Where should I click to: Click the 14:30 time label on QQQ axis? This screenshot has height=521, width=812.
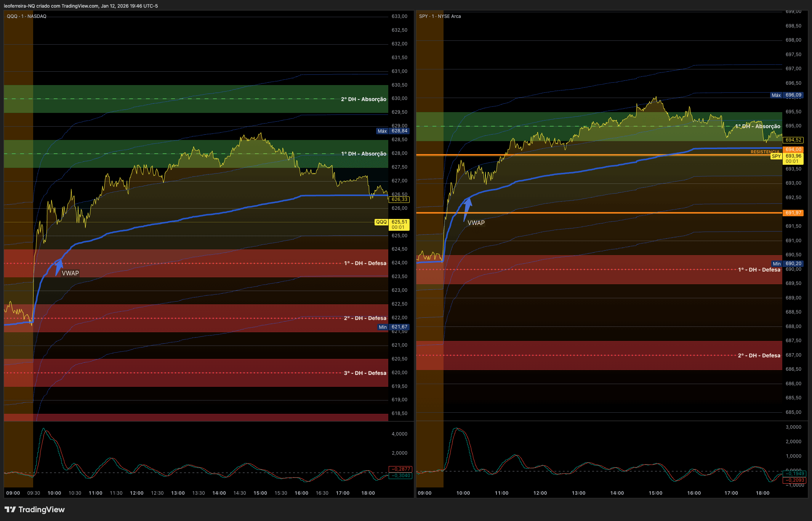click(240, 493)
